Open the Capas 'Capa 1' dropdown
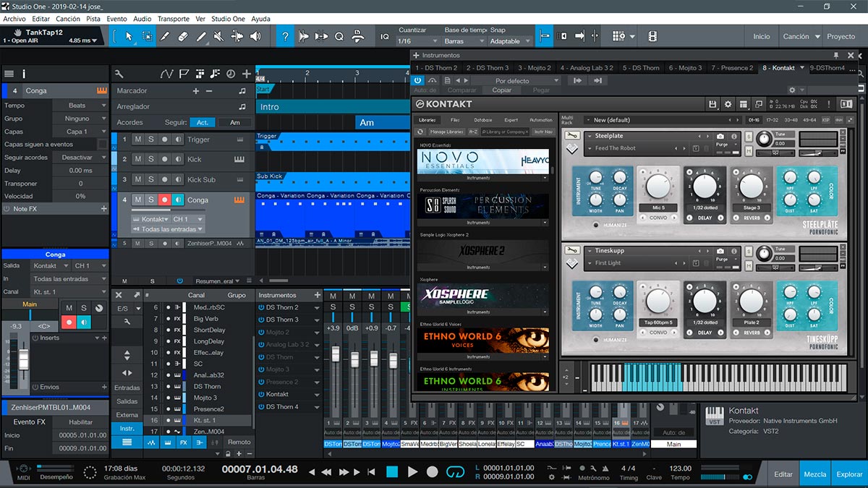Image resolution: width=868 pixels, height=488 pixels. [80, 132]
